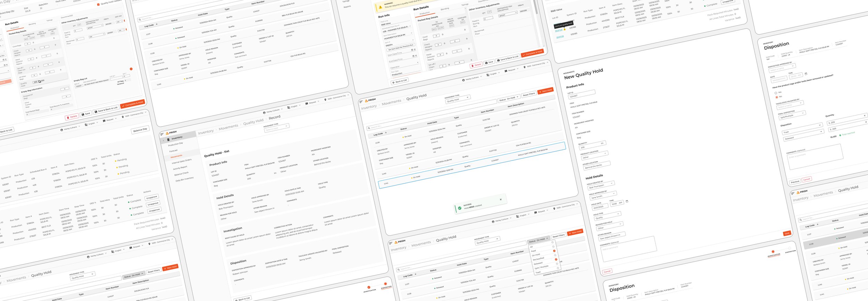This screenshot has height=301, width=868.
Task: Open Final Disposition Split/Multiple dropdown
Action: (792, 115)
